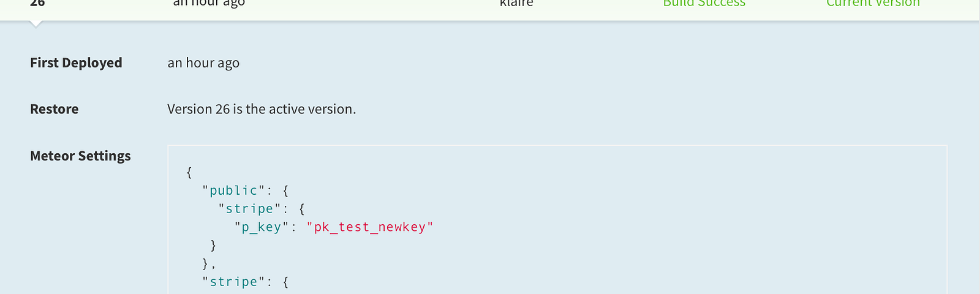
Task: Click the "p_key" property name
Action: coord(262,227)
